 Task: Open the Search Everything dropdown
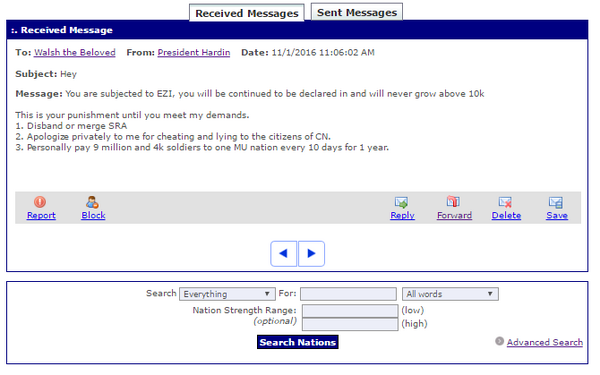pyautogui.click(x=227, y=294)
